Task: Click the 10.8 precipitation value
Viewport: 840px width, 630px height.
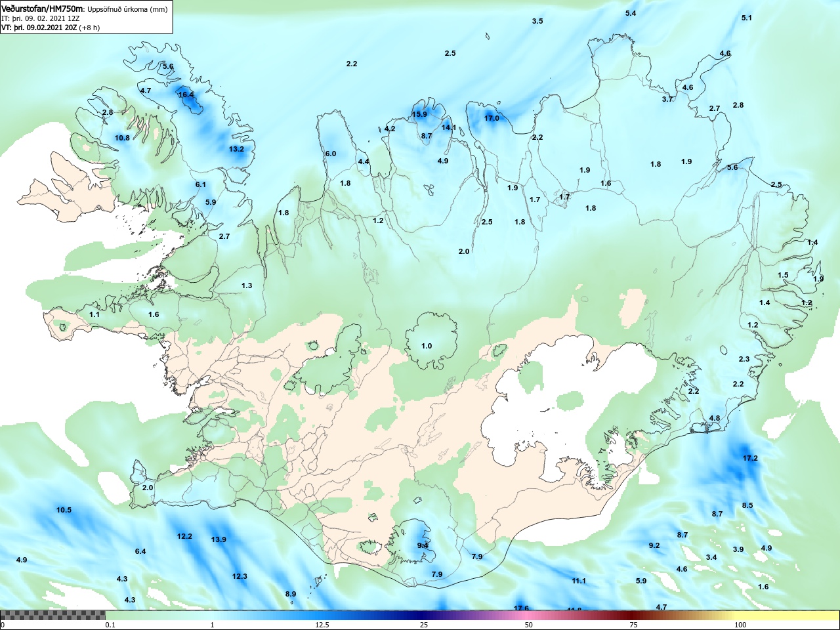Action: pyautogui.click(x=122, y=138)
